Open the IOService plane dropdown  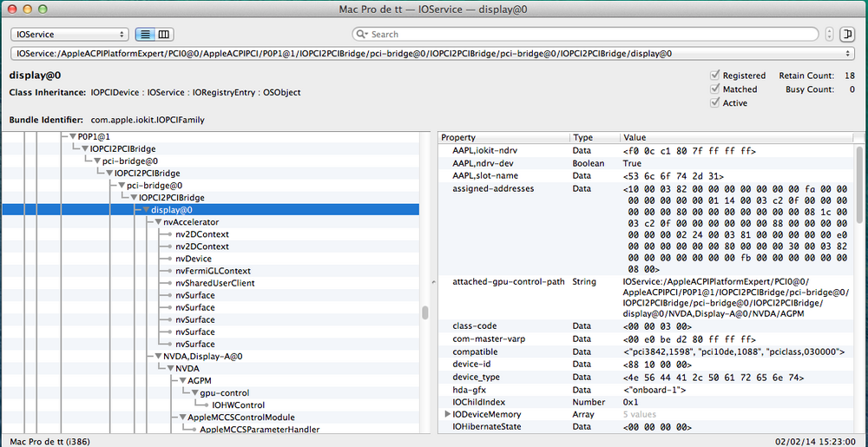pyautogui.click(x=69, y=34)
